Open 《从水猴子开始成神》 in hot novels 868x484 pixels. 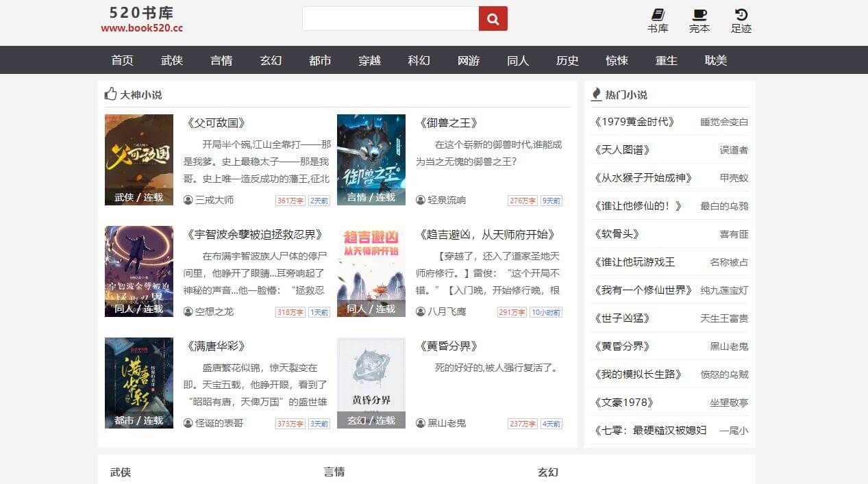click(x=642, y=178)
